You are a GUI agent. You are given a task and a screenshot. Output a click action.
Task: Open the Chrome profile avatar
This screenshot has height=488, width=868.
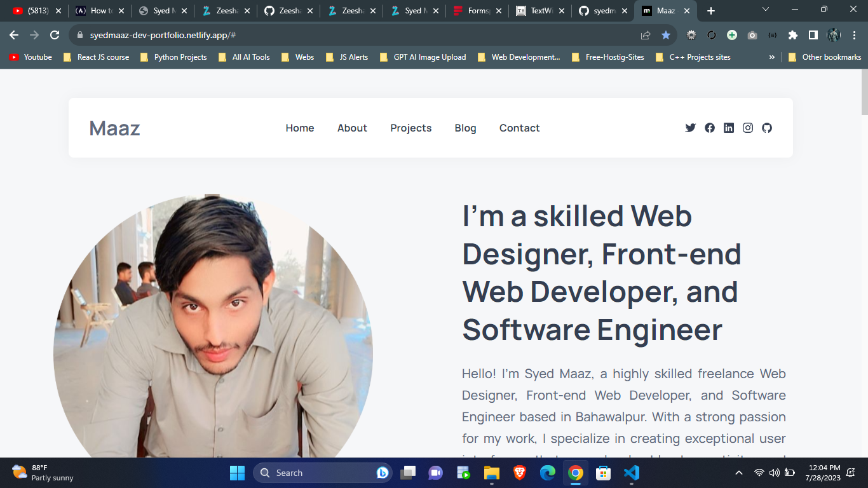point(834,35)
